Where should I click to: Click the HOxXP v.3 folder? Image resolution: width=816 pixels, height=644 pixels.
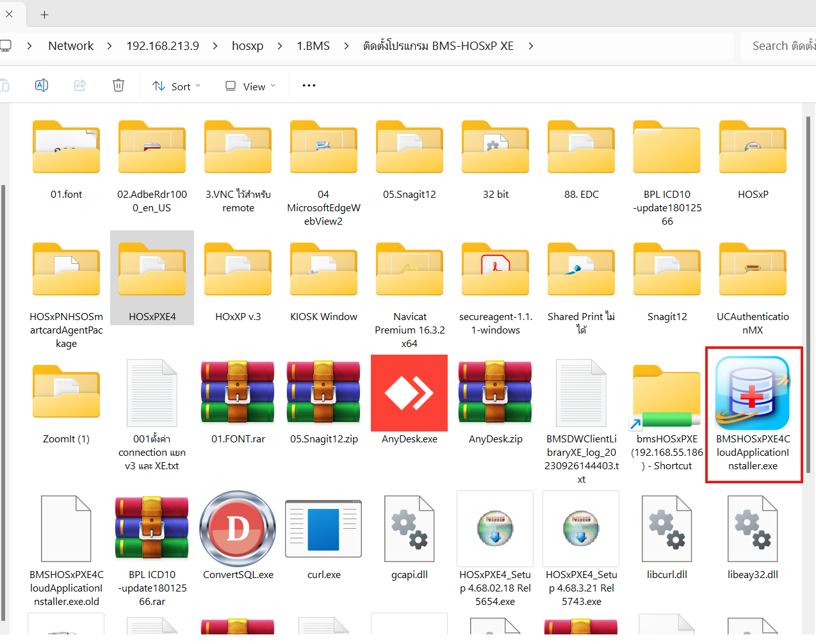(x=238, y=282)
